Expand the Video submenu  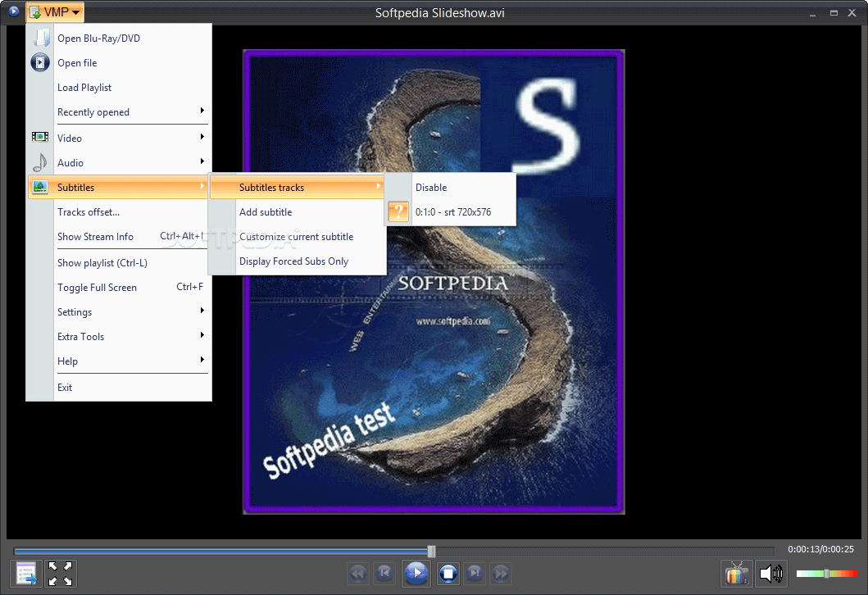click(x=119, y=138)
